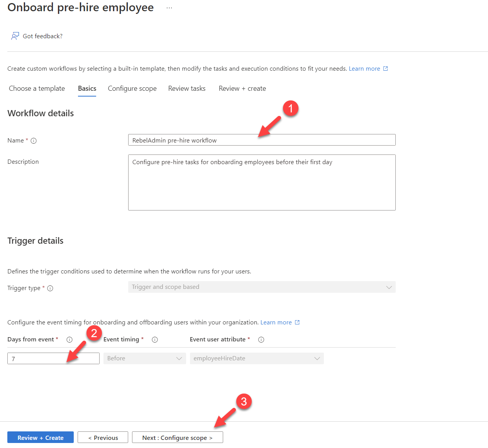The width and height of the screenshot is (488, 448).
Task: Go back with the Previous button
Action: pyautogui.click(x=103, y=438)
